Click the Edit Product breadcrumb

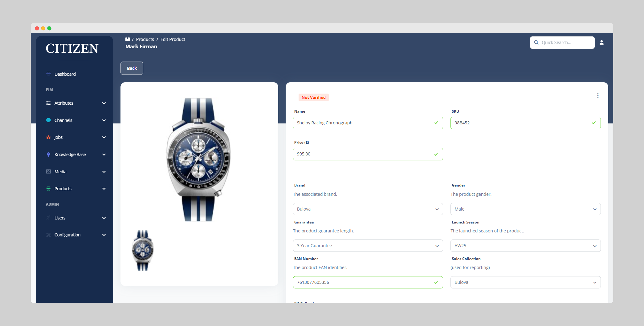coord(173,39)
